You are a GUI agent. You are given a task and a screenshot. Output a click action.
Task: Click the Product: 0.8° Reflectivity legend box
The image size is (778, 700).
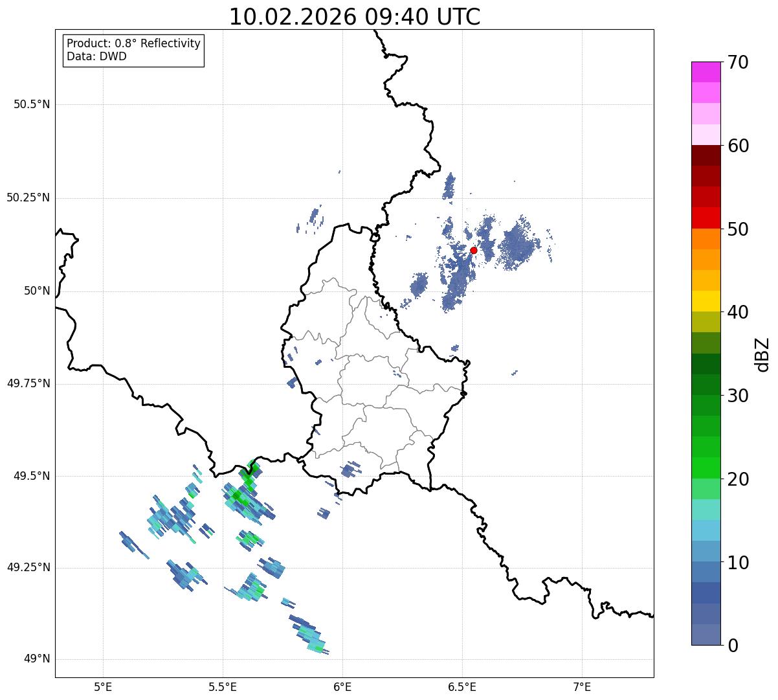[133, 50]
